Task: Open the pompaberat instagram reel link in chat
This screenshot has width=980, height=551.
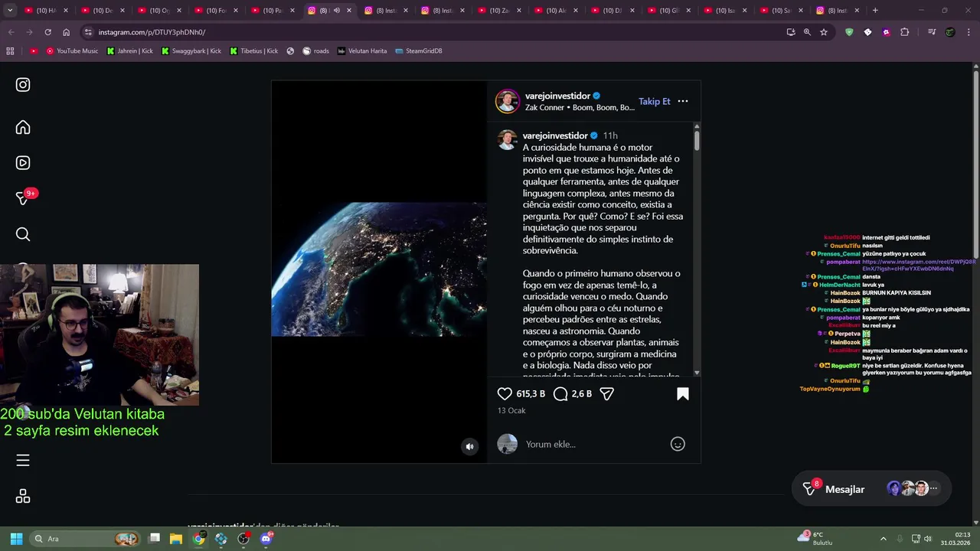Action: pyautogui.click(x=919, y=265)
